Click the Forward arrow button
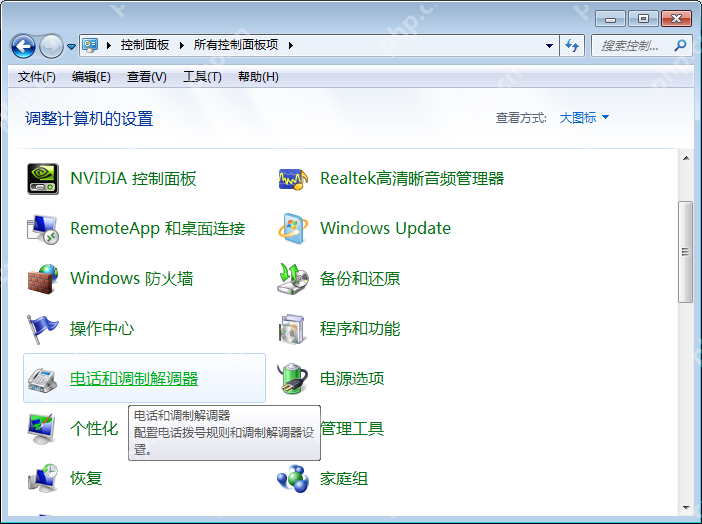Image resolution: width=702 pixels, height=524 pixels. coord(51,46)
